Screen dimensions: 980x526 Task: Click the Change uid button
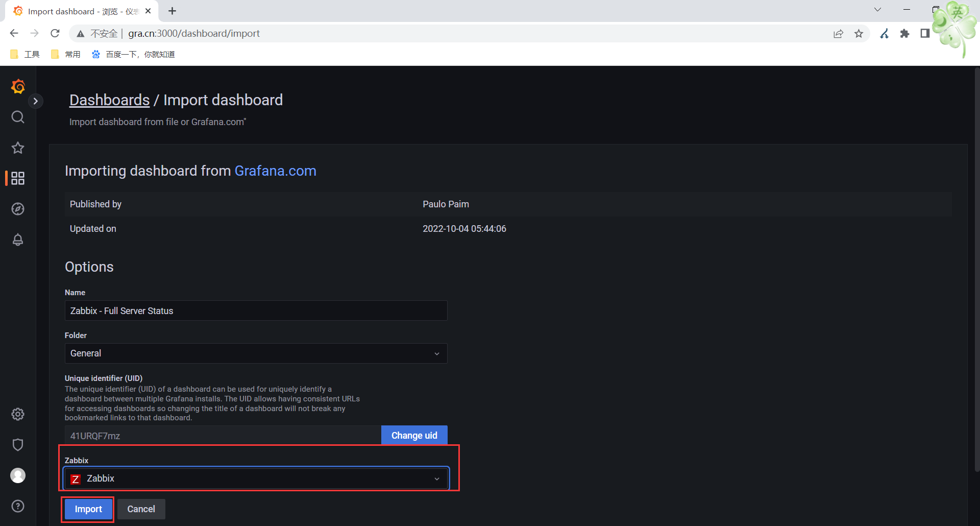(414, 436)
